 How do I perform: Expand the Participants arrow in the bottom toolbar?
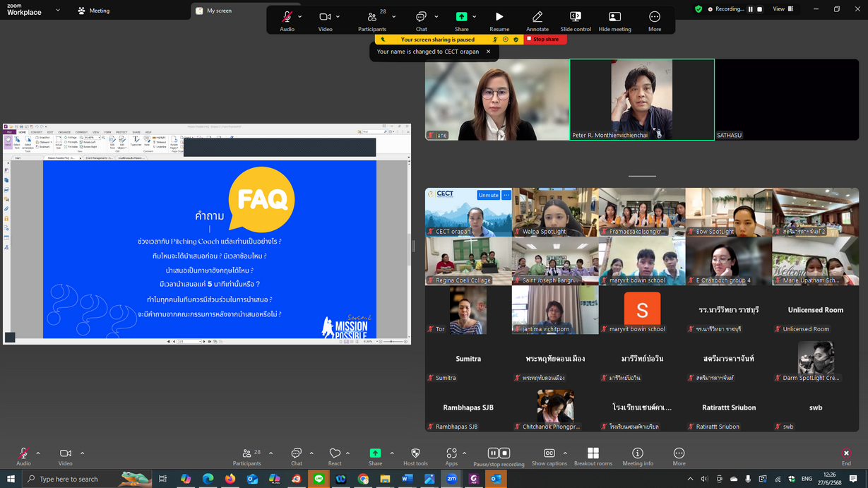click(x=270, y=453)
